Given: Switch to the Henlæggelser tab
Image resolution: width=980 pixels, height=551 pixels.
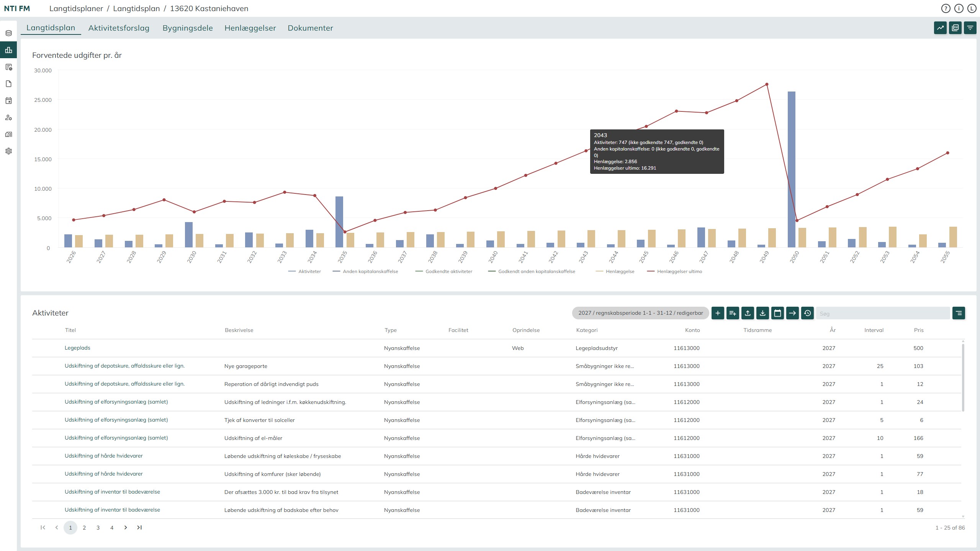Looking at the screenshot, I should click(250, 28).
